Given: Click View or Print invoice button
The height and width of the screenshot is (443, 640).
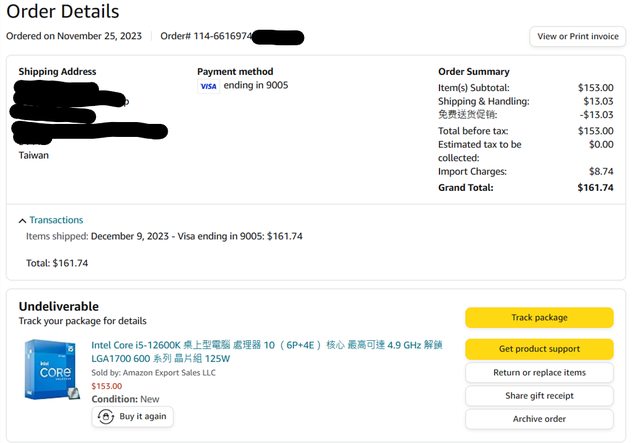Looking at the screenshot, I should coord(577,37).
